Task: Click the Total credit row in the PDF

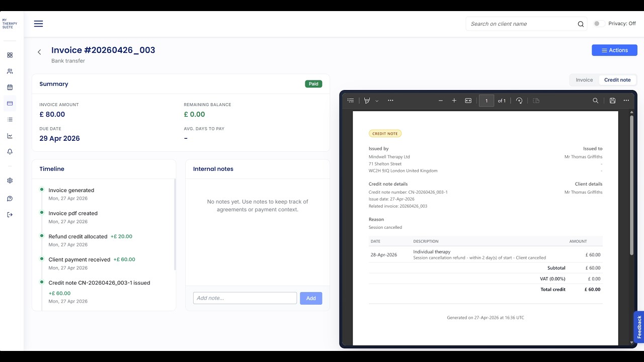Action: (486, 290)
